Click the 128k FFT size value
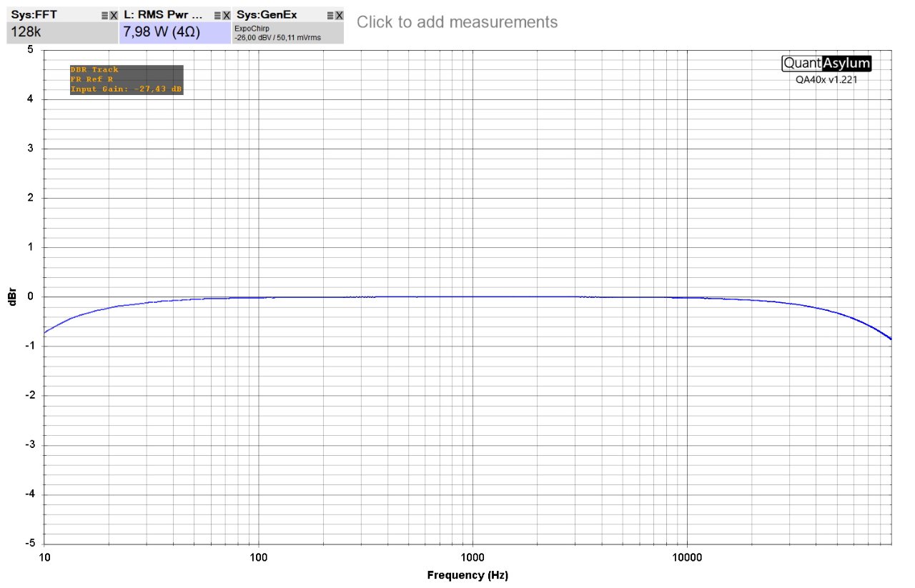915x588 pixels. point(26,32)
